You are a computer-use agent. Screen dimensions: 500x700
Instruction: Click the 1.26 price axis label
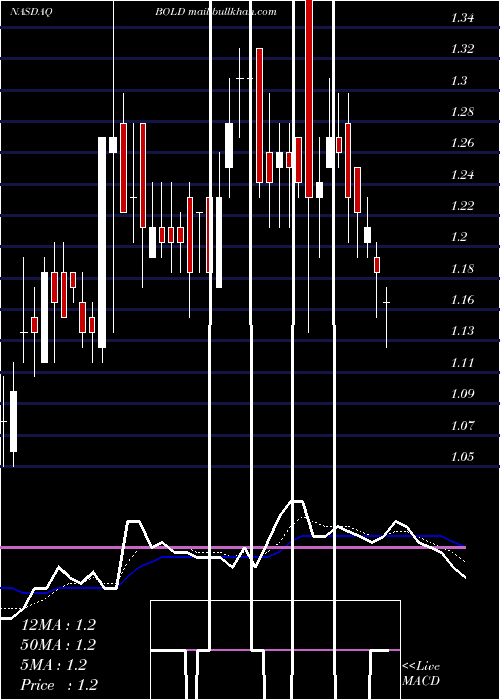pos(462,143)
